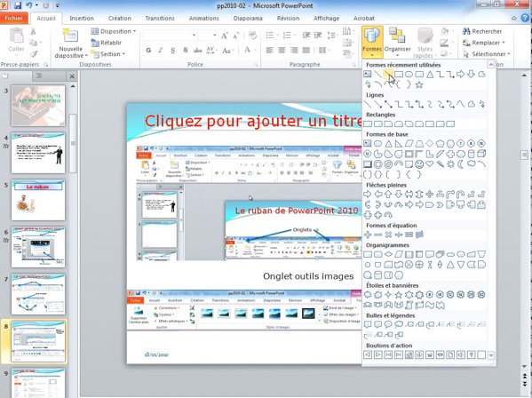Select the cube shape in Formes de base
Viewport: 532px width, 398px height.
[481, 154]
